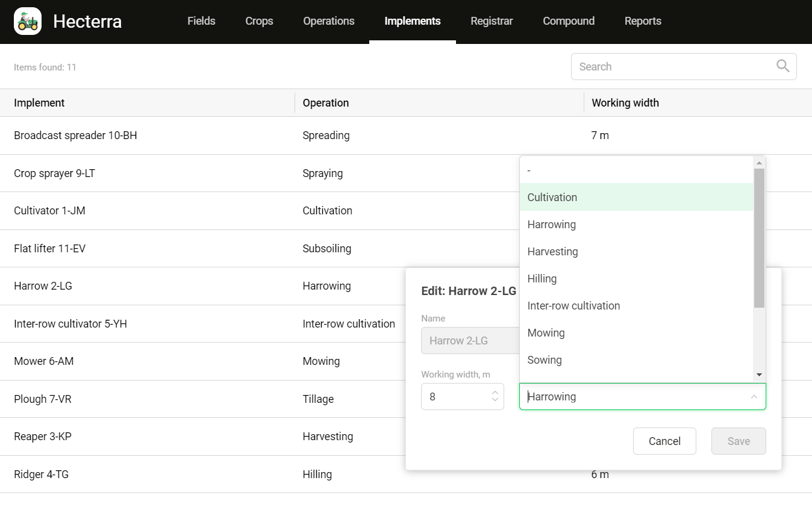This screenshot has width=812, height=507.
Task: Switch to the Reports tab
Action: click(x=643, y=21)
